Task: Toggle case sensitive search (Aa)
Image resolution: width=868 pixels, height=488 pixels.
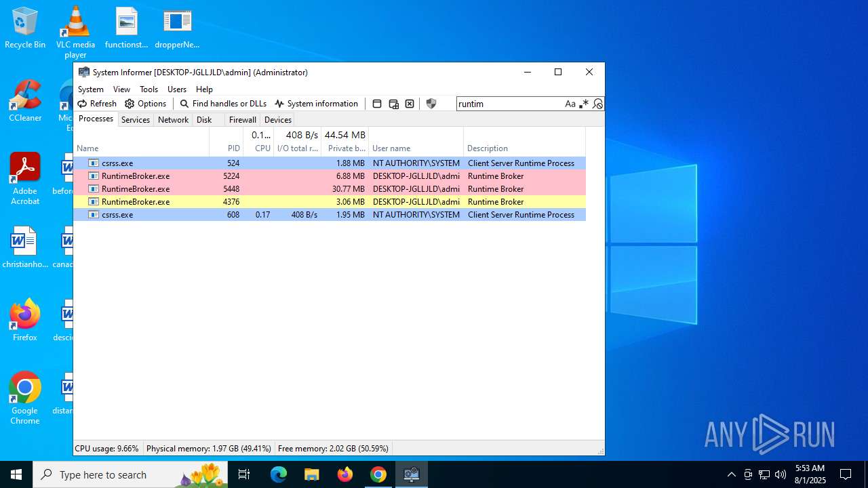Action: click(570, 104)
